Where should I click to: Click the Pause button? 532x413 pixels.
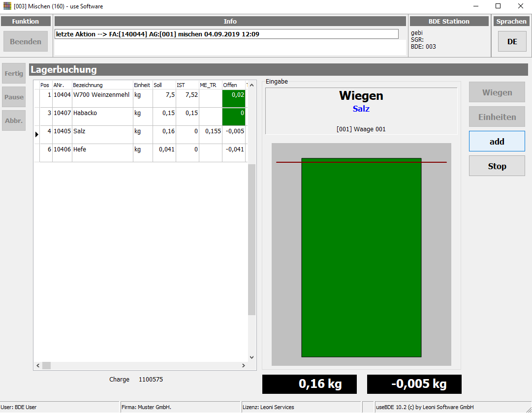pyautogui.click(x=14, y=97)
